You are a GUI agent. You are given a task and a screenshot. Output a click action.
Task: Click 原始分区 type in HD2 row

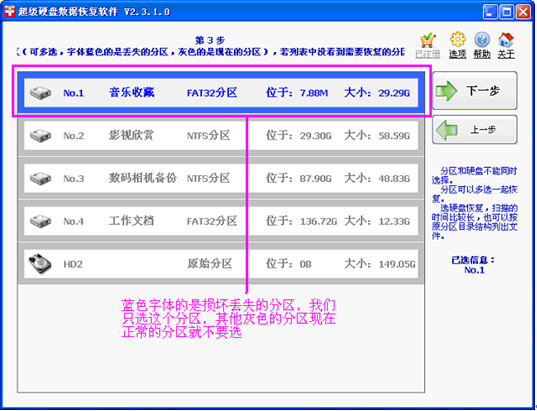210,264
